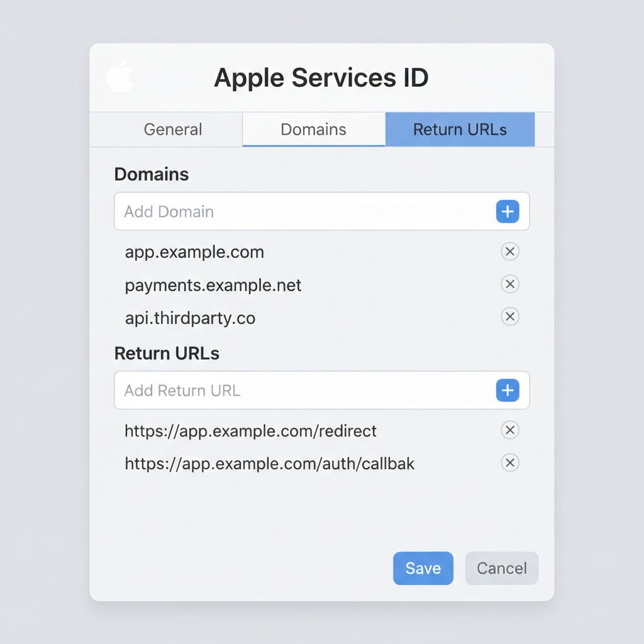This screenshot has width=644, height=644.
Task: Remove the app.example.com domain
Action: click(510, 251)
